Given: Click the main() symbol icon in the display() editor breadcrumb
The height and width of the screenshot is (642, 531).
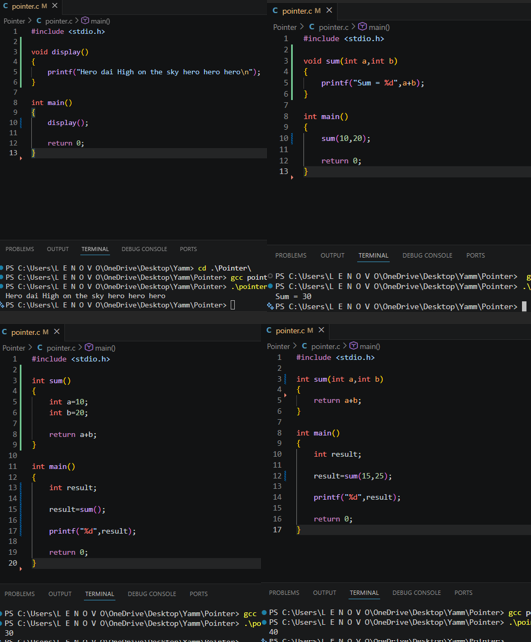Looking at the screenshot, I should coord(85,20).
